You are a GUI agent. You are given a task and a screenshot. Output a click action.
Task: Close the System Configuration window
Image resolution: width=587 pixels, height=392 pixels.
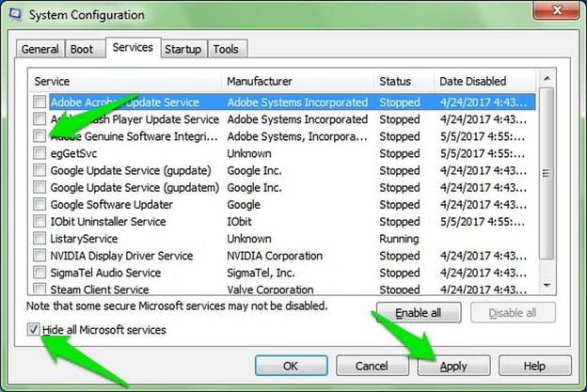[554, 11]
